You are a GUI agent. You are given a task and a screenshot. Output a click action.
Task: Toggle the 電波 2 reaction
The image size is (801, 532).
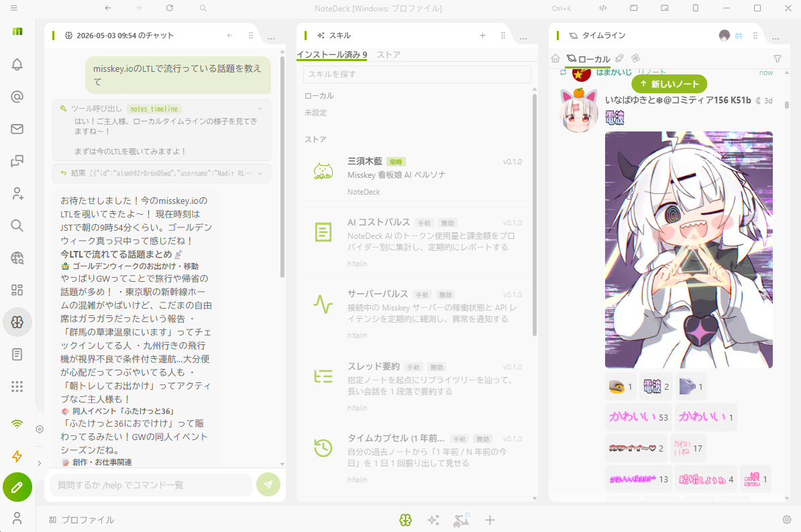click(x=655, y=387)
